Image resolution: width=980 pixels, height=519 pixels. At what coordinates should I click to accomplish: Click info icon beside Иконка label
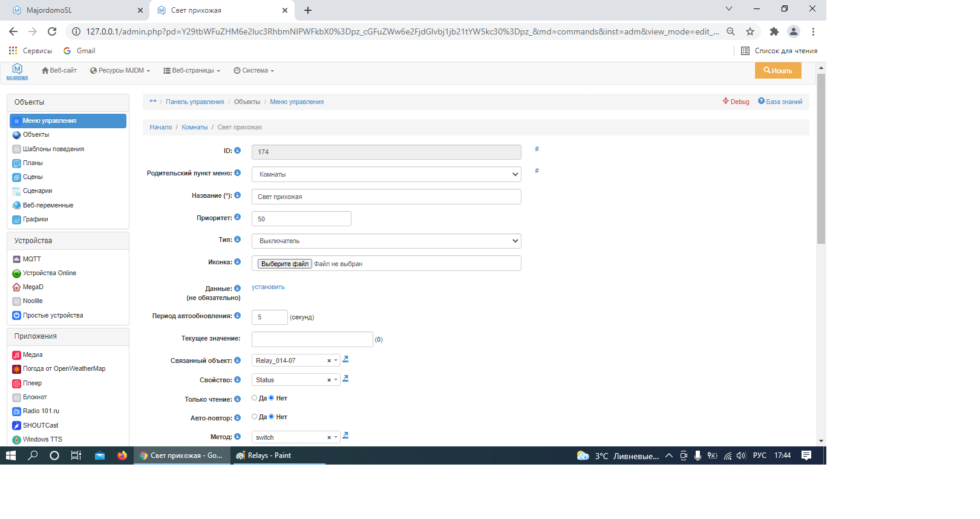238,262
